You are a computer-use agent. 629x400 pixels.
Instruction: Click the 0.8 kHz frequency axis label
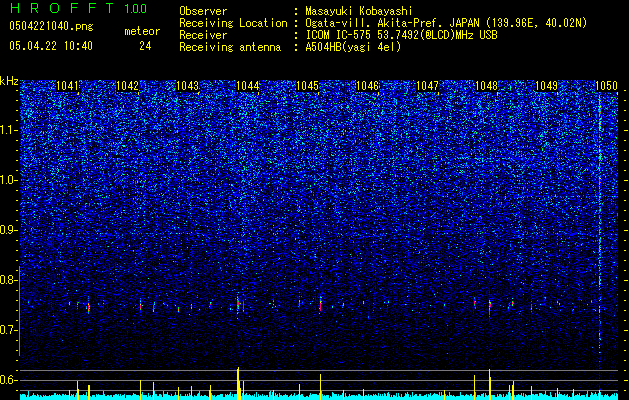point(9,280)
